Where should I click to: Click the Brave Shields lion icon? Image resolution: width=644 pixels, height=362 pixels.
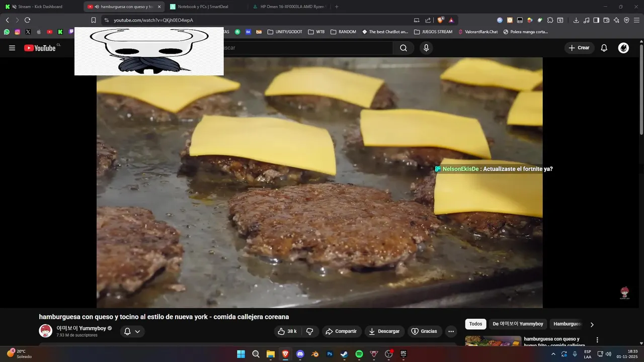(441, 20)
